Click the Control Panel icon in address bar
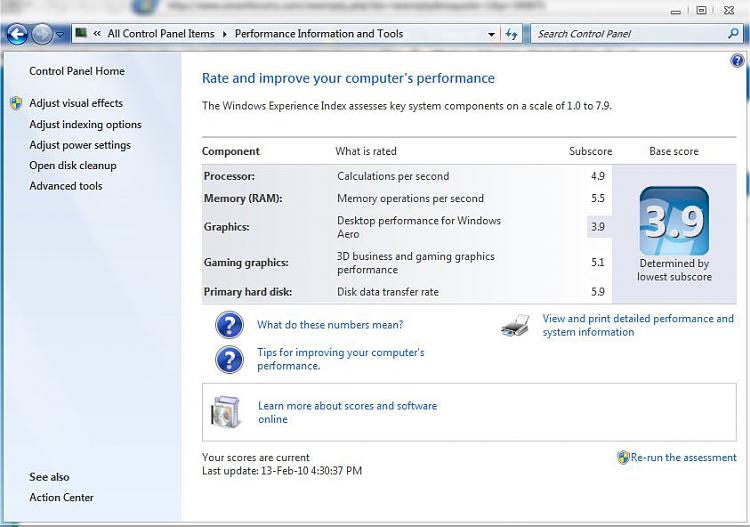Image resolution: width=750 pixels, height=527 pixels. tap(81, 33)
